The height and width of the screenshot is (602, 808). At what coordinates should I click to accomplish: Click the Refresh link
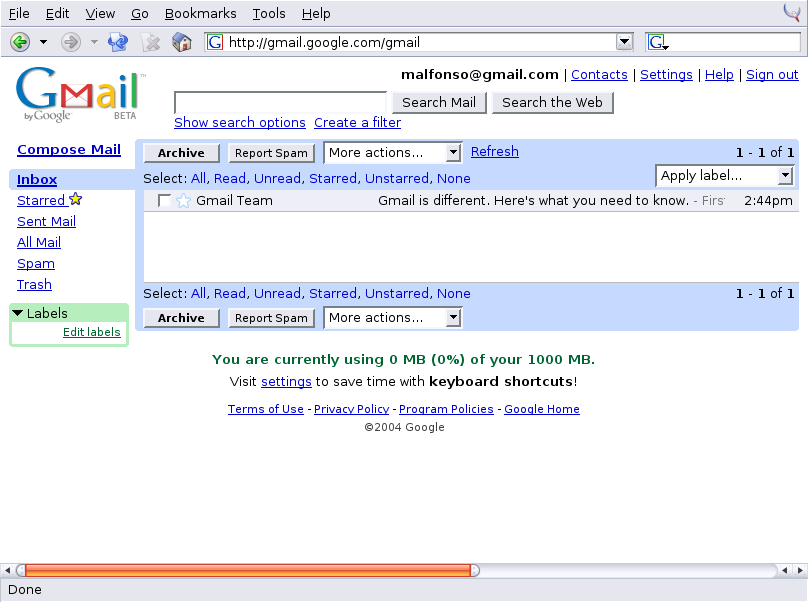(x=495, y=152)
